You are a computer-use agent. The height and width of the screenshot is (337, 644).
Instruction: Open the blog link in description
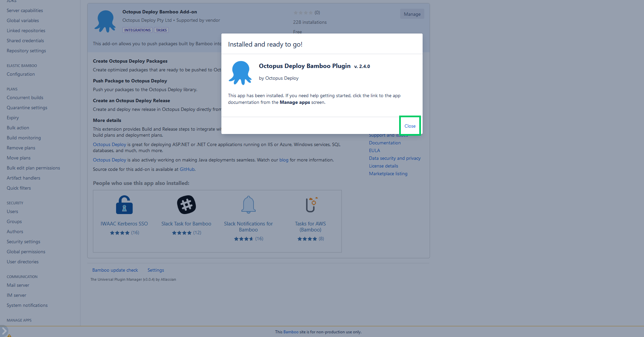coord(284,160)
